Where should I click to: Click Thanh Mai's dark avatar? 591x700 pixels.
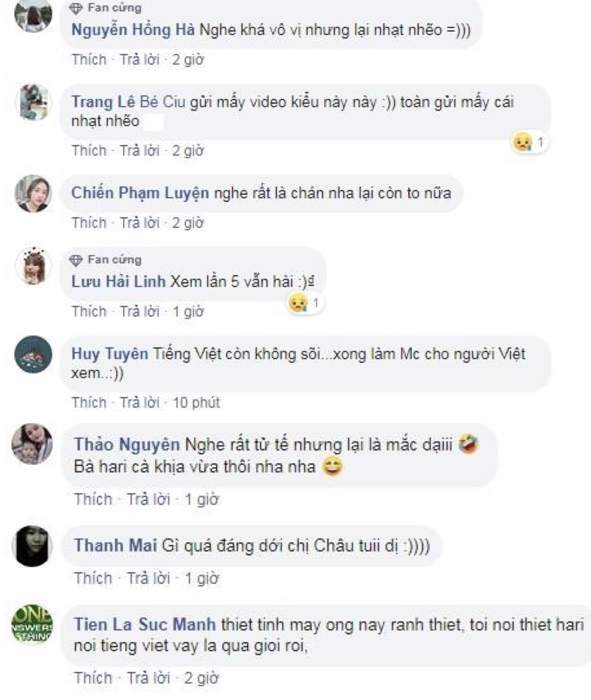click(32, 546)
